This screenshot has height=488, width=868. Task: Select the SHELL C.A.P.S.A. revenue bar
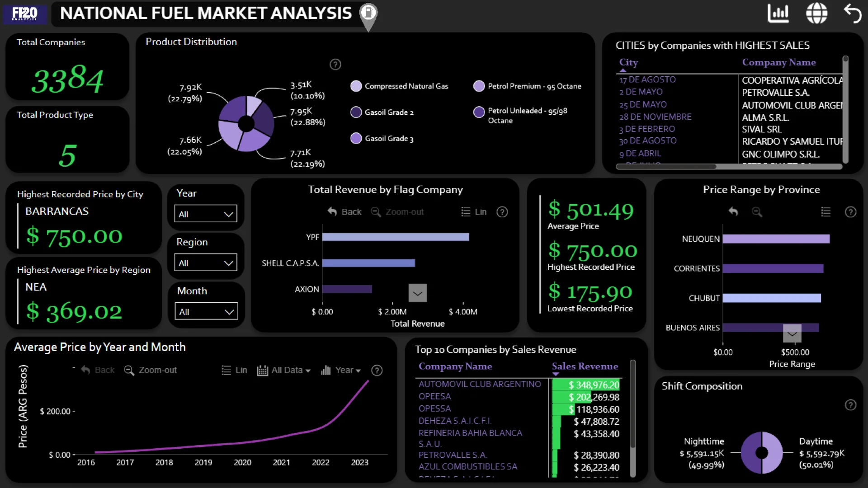coord(368,263)
